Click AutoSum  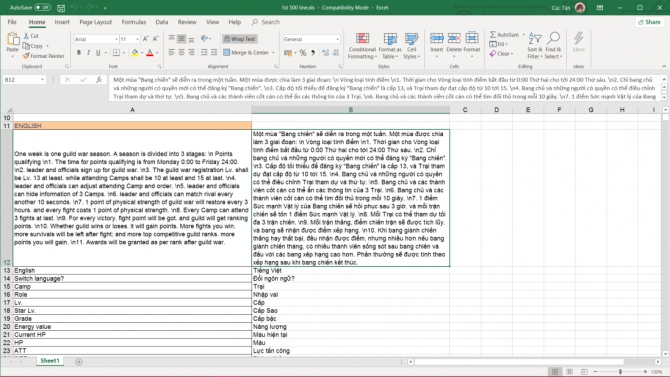click(504, 35)
